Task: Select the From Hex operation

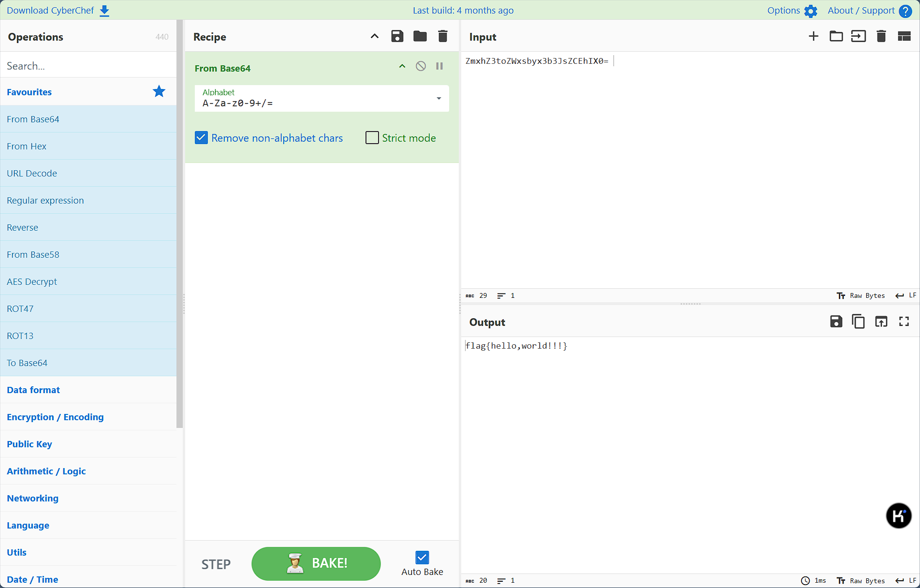Action: pyautogui.click(x=88, y=146)
